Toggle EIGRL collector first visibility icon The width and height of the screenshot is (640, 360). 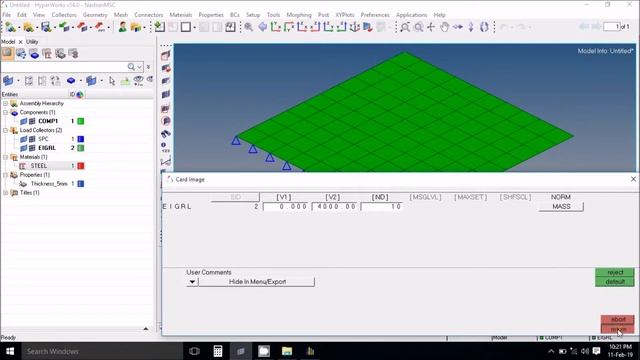24,148
